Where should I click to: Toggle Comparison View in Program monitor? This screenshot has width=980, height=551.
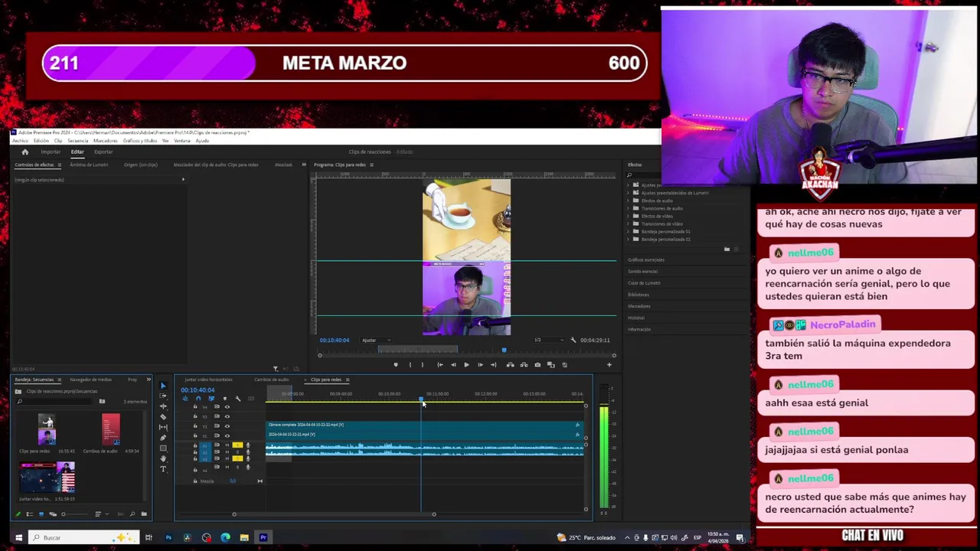pyautogui.click(x=551, y=365)
